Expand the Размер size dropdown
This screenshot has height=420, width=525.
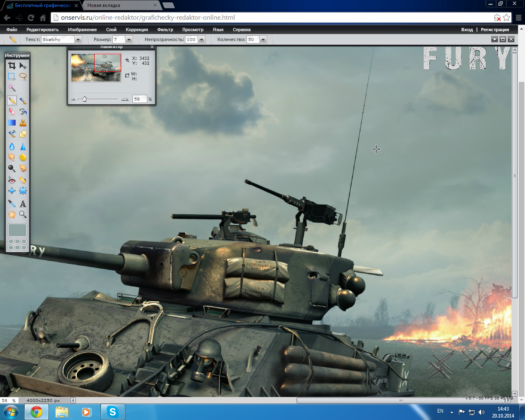tap(129, 39)
